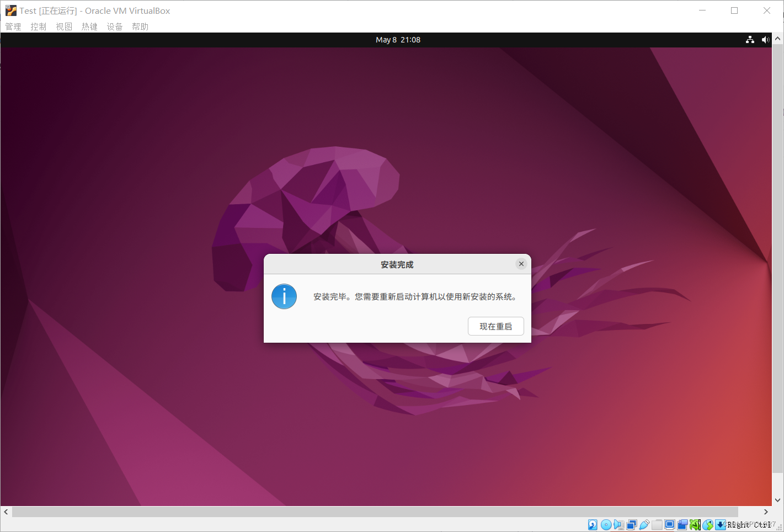Click the network adapter status icon
The image size is (784, 532).
point(632,525)
